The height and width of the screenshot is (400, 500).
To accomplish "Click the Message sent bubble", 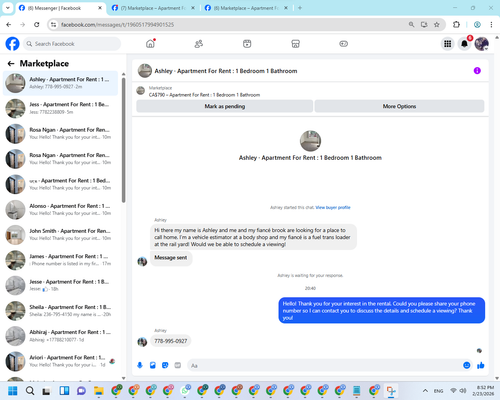I will pyautogui.click(x=171, y=258).
